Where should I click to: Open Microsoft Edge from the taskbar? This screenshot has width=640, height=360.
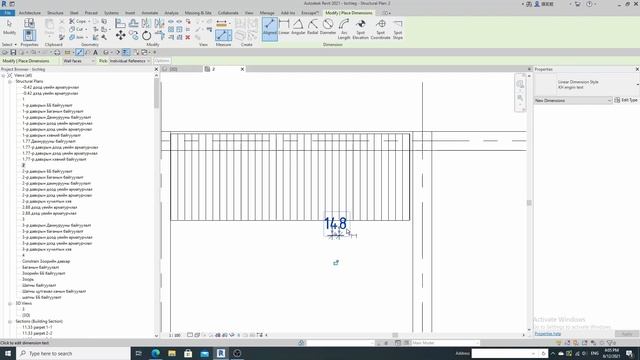156,353
